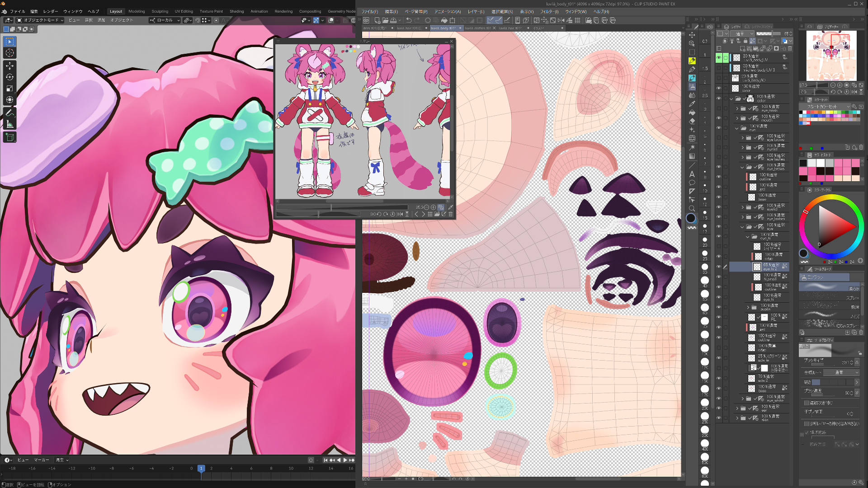Adjust the layer opacity slider
The image size is (868, 488).
pos(768,34)
